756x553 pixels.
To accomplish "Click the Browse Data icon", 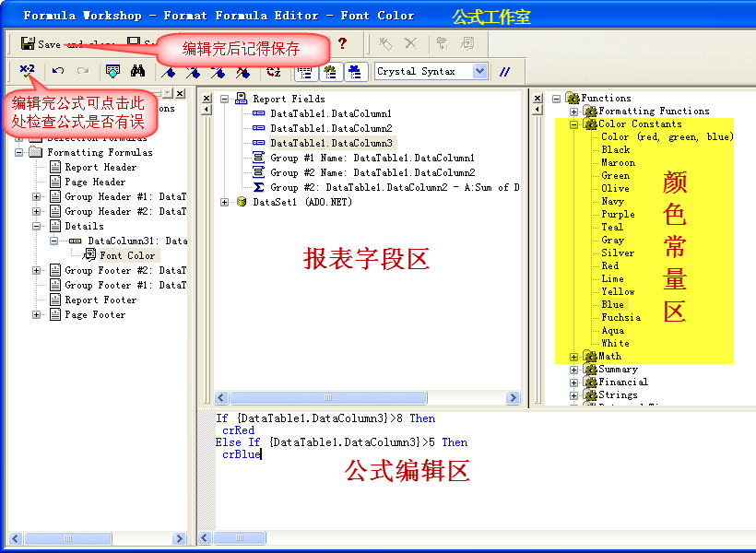I will (x=112, y=71).
